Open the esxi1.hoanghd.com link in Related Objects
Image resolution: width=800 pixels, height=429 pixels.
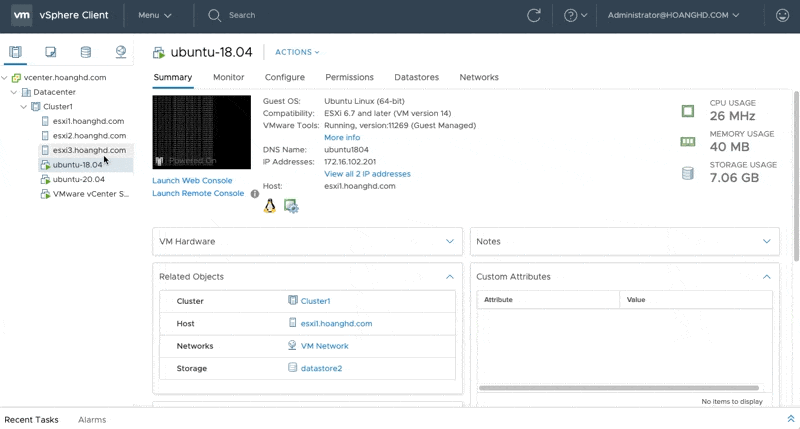[336, 323]
